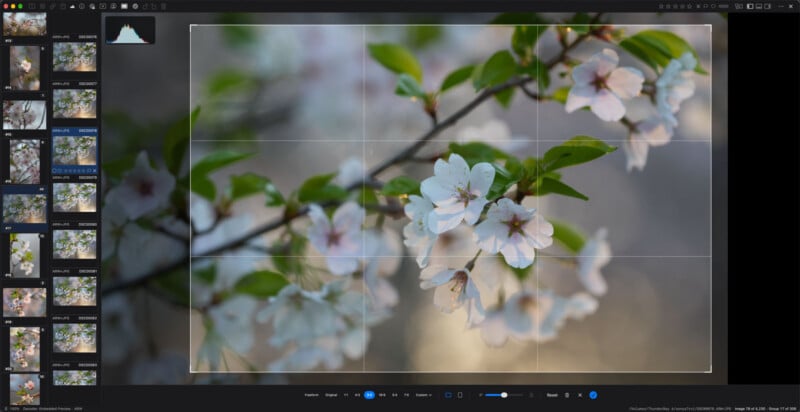Open the three-dots more menu
The image size is (800, 412).
point(781,6)
